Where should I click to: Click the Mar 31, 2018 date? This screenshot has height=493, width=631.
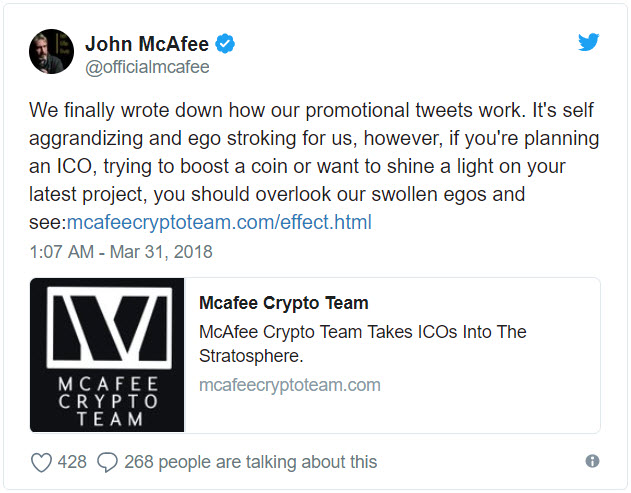(x=162, y=252)
